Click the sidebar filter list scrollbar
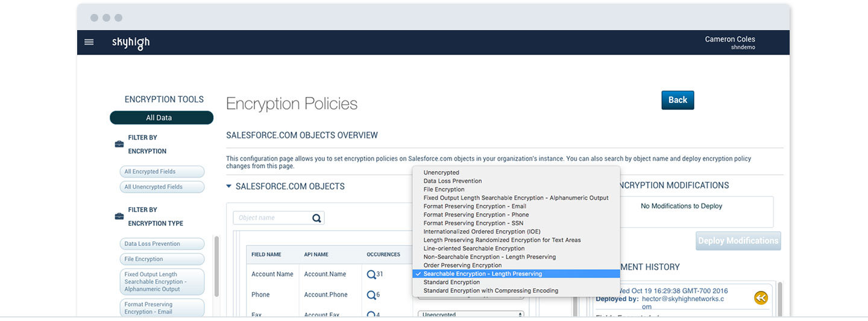The image size is (868, 321). (x=216, y=266)
